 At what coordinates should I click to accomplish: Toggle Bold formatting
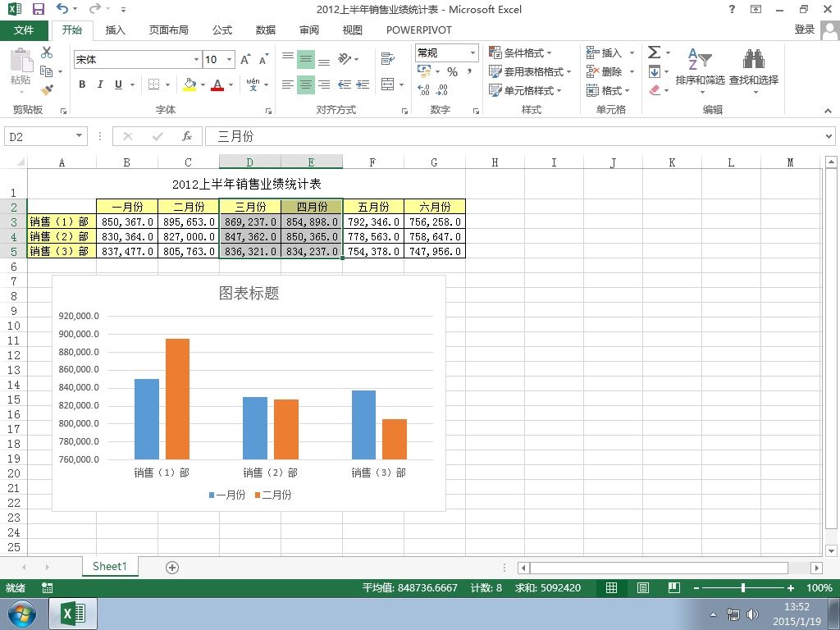pos(82,84)
